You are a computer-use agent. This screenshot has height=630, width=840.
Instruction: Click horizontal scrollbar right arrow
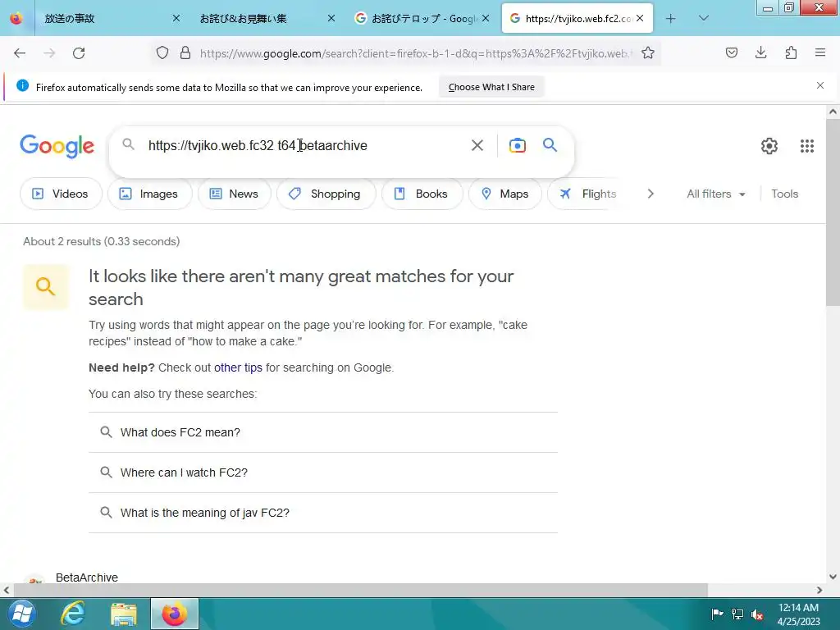pos(819,590)
